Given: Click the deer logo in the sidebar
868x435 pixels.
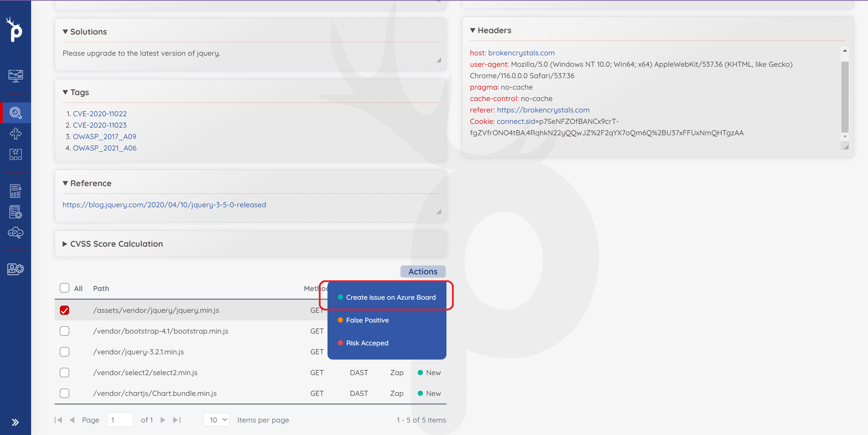Looking at the screenshot, I should tap(15, 30).
